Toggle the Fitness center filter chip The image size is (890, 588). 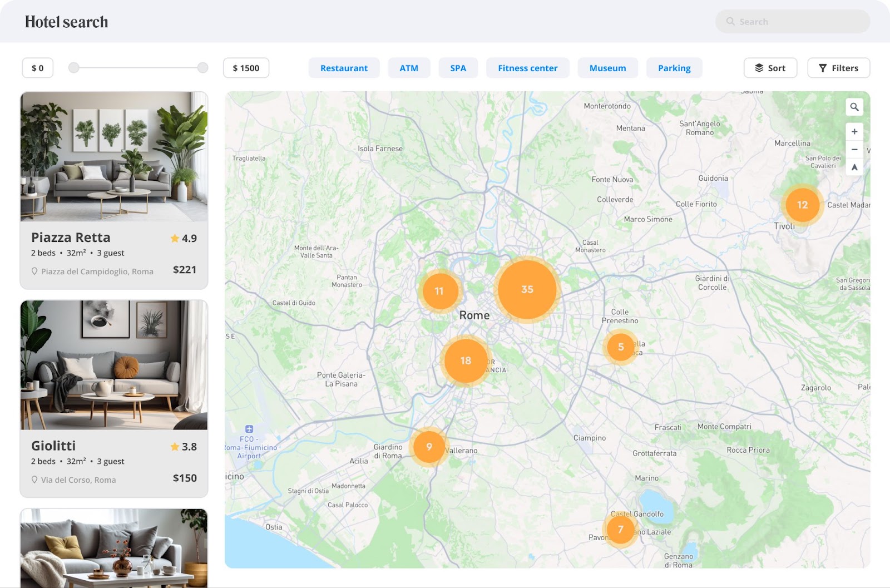[528, 68]
